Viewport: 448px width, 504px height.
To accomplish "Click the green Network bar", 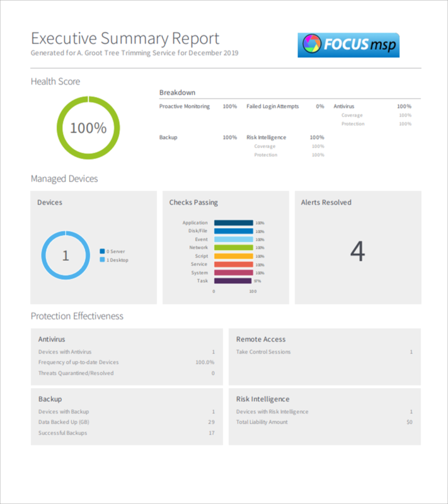I will tap(233, 248).
